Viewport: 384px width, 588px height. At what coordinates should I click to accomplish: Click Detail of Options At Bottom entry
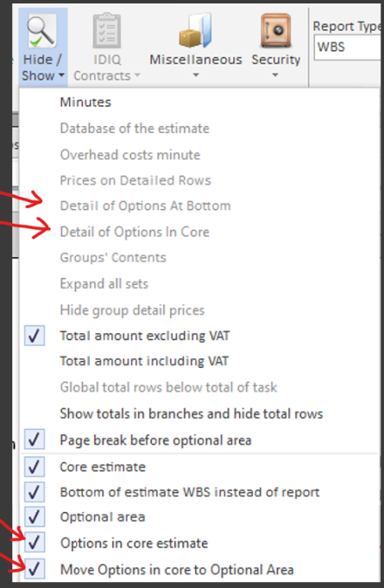145,205
